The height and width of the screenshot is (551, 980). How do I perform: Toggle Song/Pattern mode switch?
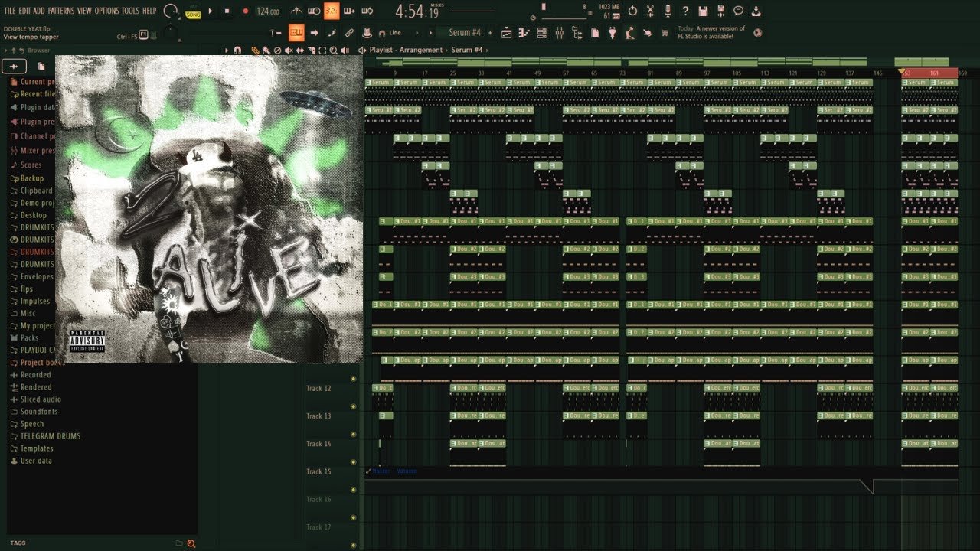click(x=193, y=11)
